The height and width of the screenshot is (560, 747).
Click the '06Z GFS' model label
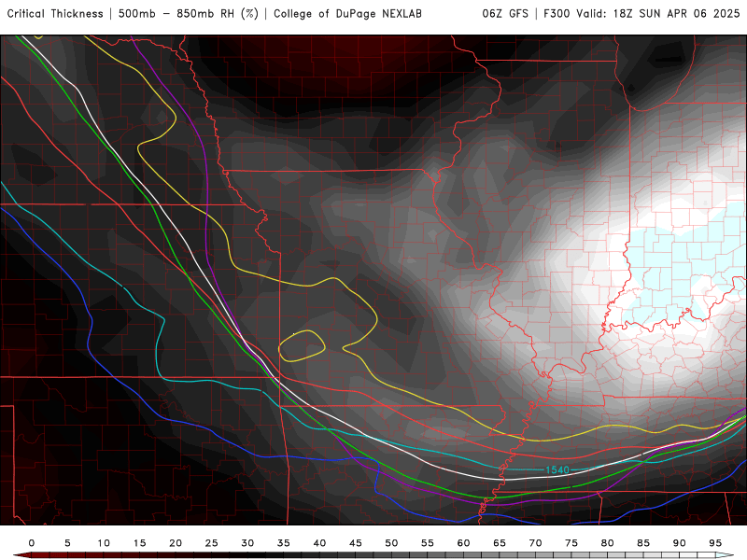505,14
